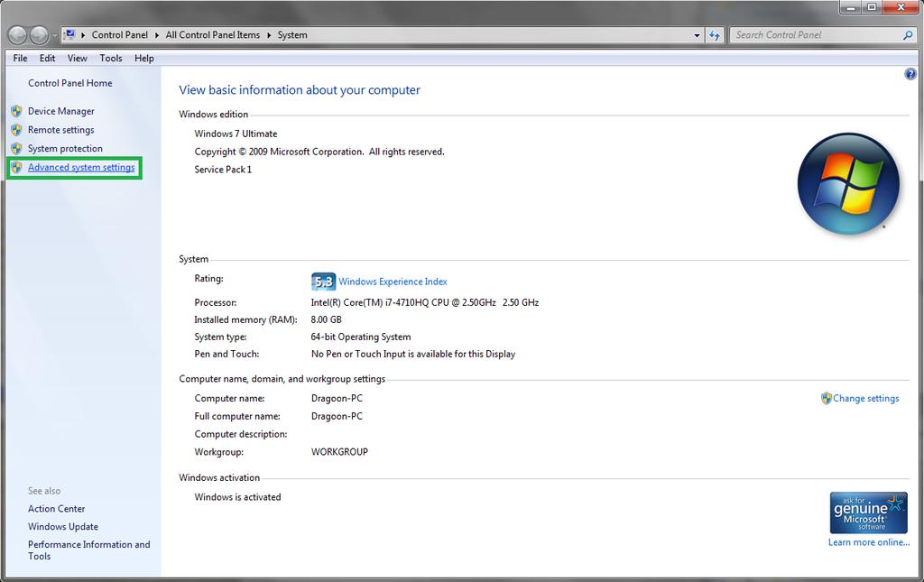Click in the Search Control Panel field

(816, 35)
